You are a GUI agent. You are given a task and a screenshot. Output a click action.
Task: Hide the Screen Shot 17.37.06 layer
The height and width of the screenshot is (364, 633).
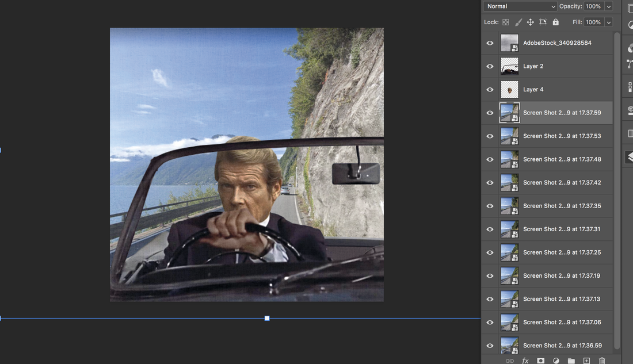pos(490,323)
